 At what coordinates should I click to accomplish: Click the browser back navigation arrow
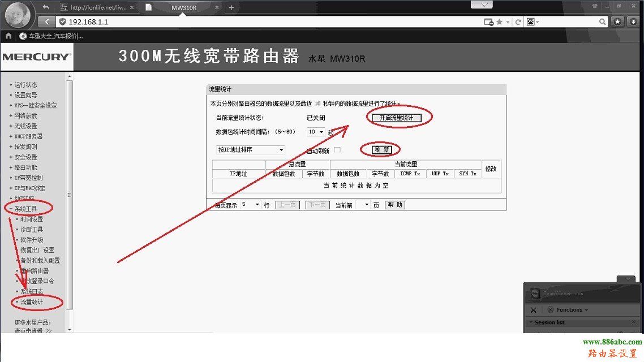[46, 21]
